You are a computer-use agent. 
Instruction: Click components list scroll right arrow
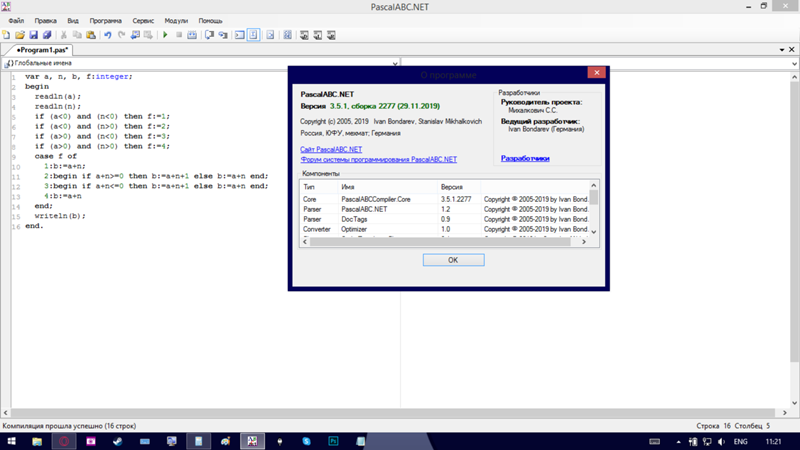pos(584,242)
